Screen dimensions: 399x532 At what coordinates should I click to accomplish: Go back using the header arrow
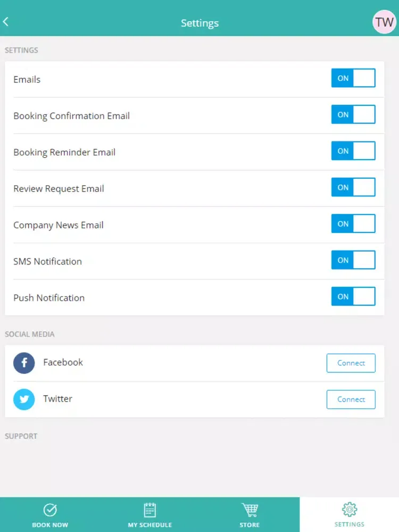[x=5, y=22]
